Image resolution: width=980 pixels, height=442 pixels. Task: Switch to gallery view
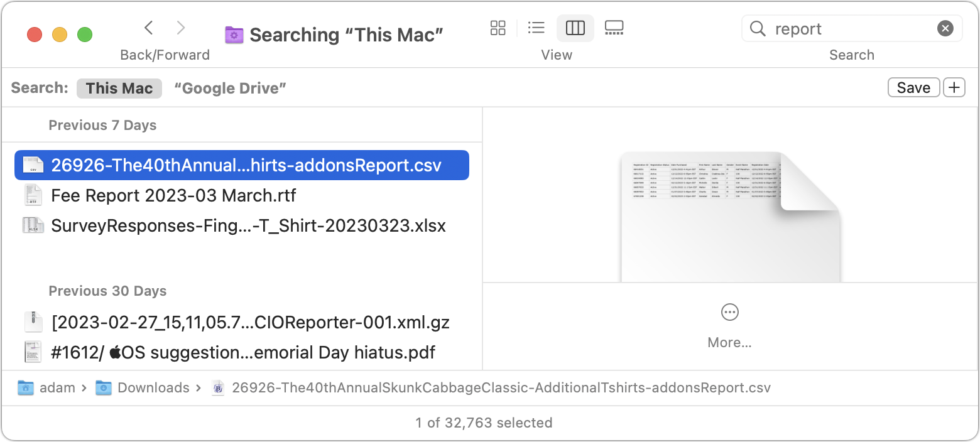614,28
